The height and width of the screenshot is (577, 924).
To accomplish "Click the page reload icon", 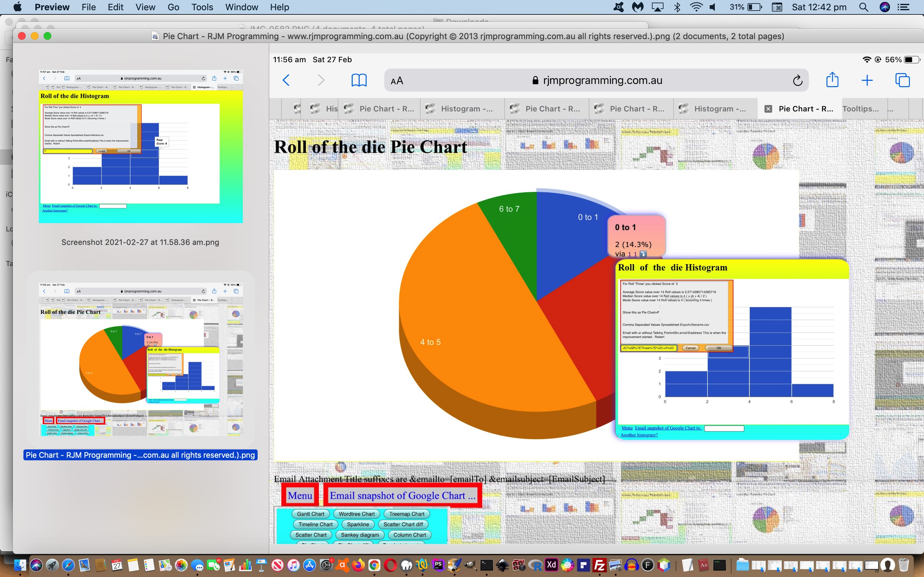I will [797, 80].
